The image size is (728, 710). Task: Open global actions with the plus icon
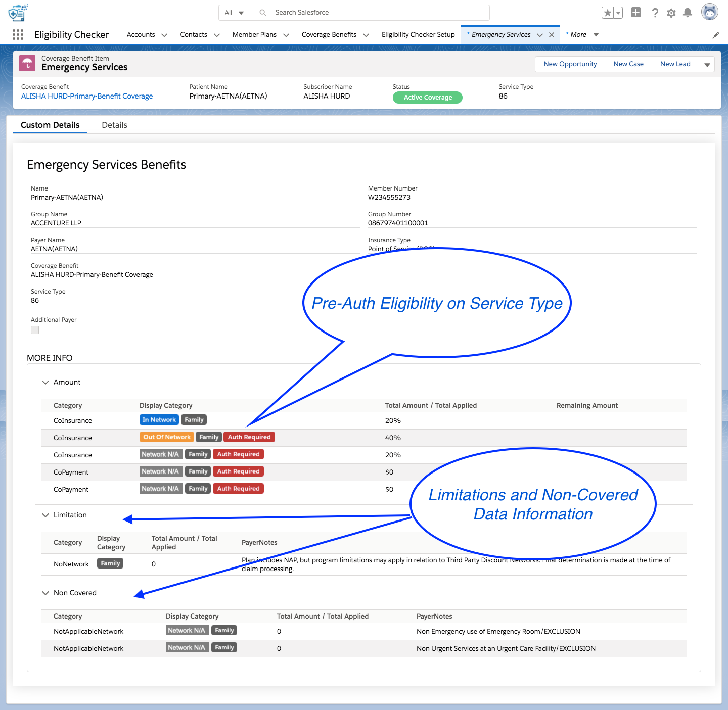pyautogui.click(x=636, y=12)
